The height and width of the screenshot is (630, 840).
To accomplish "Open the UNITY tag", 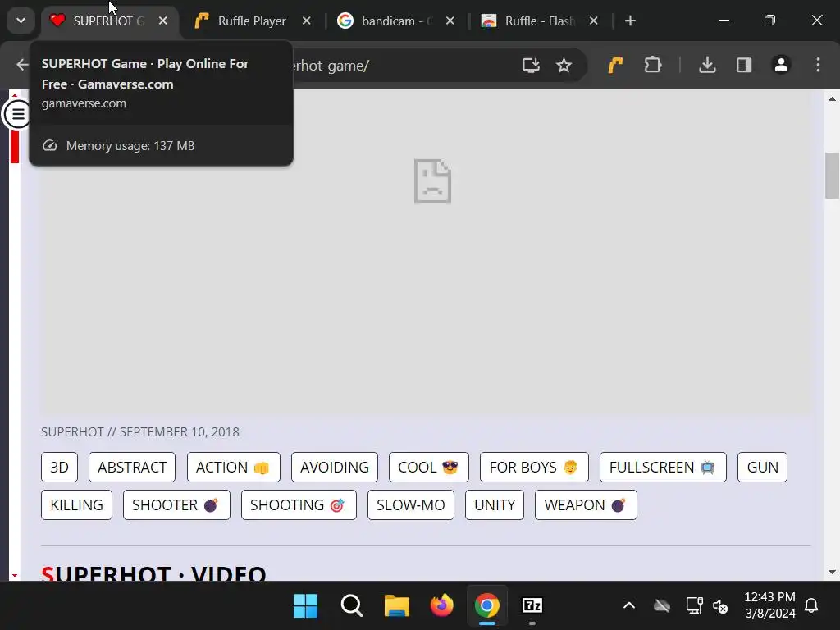I will (495, 504).
